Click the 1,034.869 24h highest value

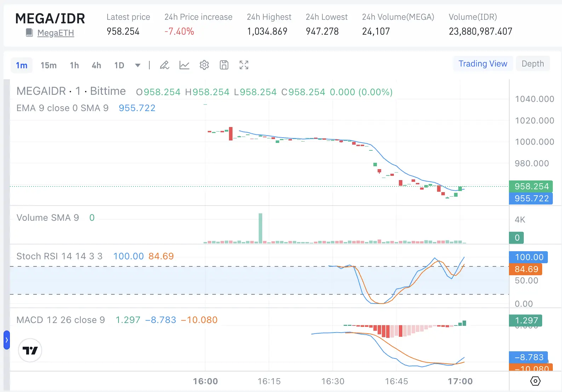[x=267, y=31]
